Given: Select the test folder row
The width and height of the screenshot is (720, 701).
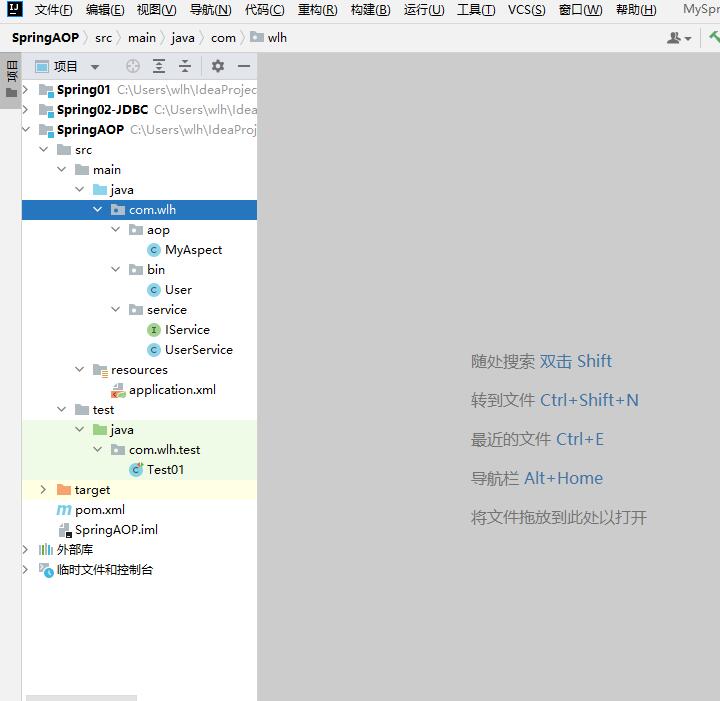Looking at the screenshot, I should point(139,409).
